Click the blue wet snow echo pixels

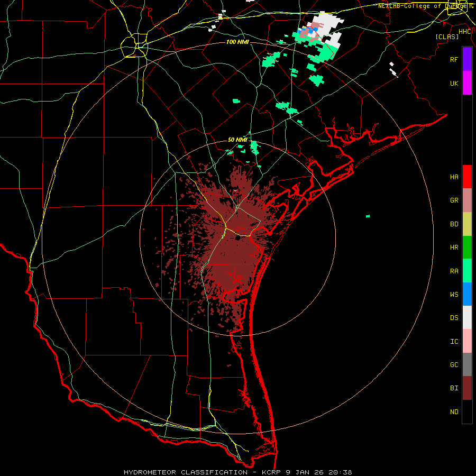tap(307, 31)
